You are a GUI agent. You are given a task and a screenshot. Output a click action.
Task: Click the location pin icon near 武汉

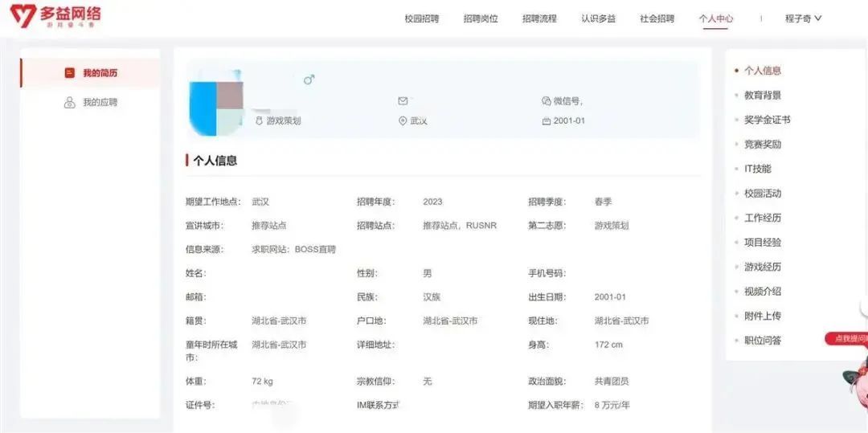[x=403, y=121]
